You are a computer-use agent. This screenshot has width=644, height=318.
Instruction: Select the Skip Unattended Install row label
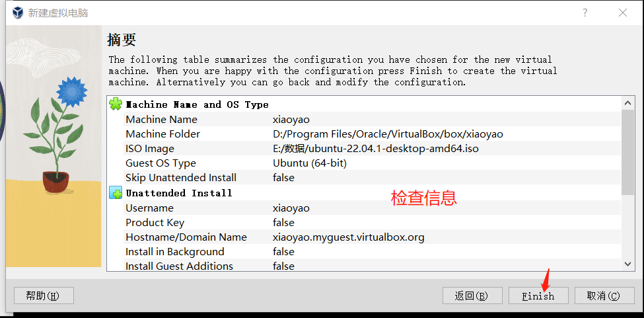pos(181,178)
